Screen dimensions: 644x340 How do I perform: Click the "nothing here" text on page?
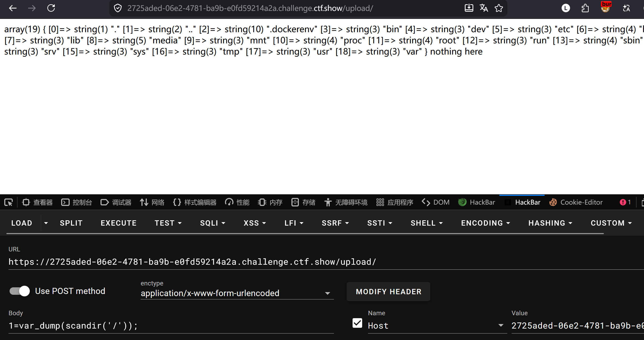456,51
